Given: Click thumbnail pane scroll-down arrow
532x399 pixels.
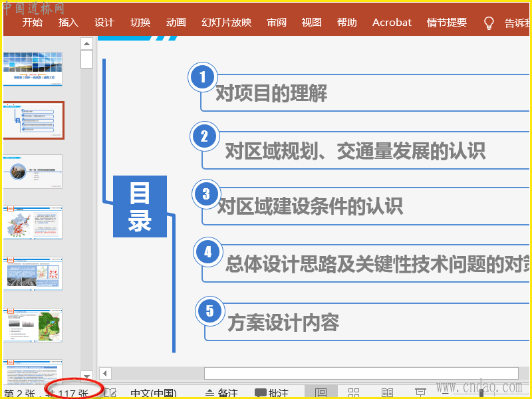Looking at the screenshot, I should [86, 376].
